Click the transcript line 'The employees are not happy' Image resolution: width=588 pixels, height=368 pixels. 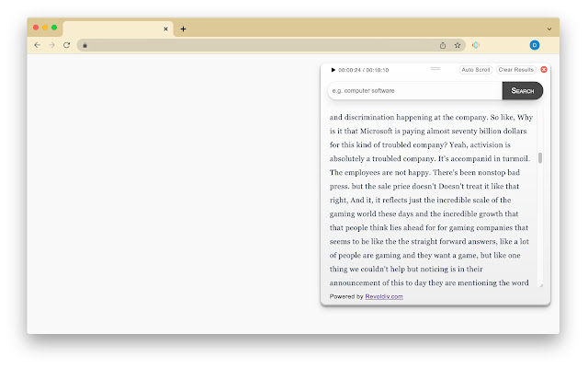[379, 172]
